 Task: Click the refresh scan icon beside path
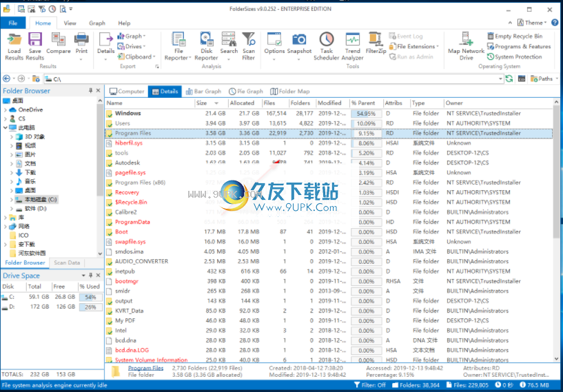tap(509, 79)
